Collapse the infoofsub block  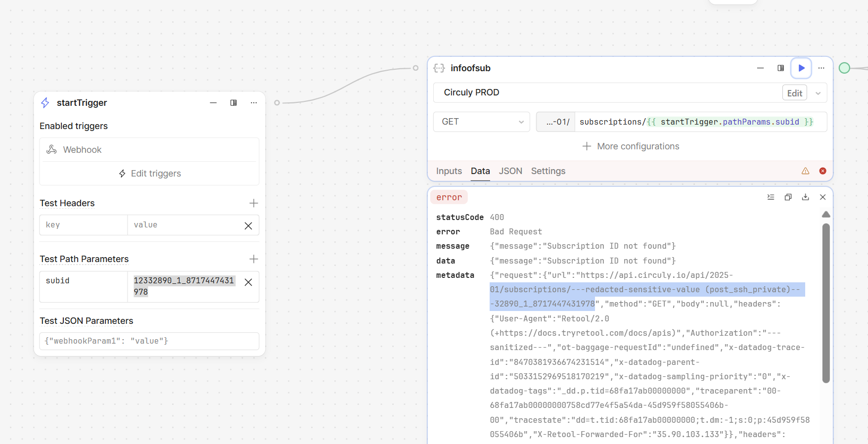760,68
